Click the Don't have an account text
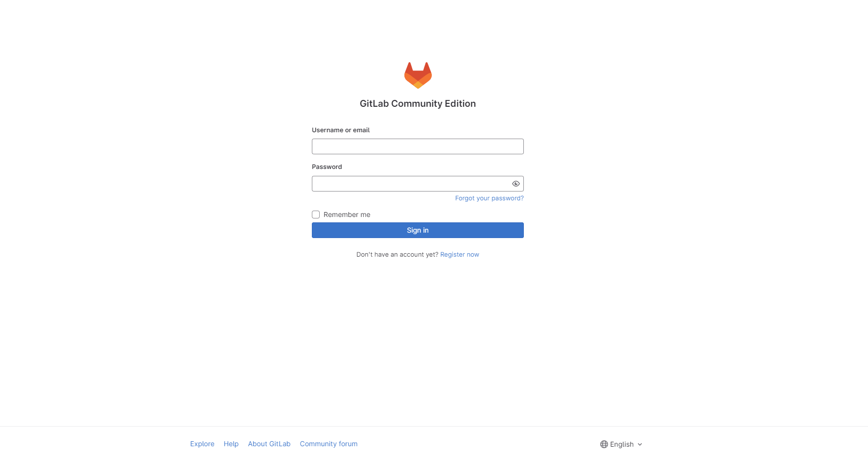 point(397,255)
